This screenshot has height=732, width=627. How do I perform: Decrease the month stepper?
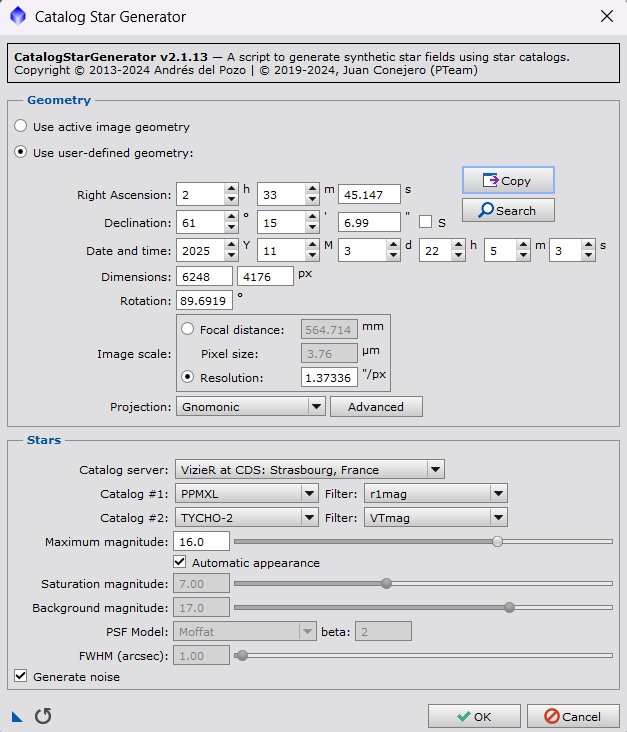point(312,255)
